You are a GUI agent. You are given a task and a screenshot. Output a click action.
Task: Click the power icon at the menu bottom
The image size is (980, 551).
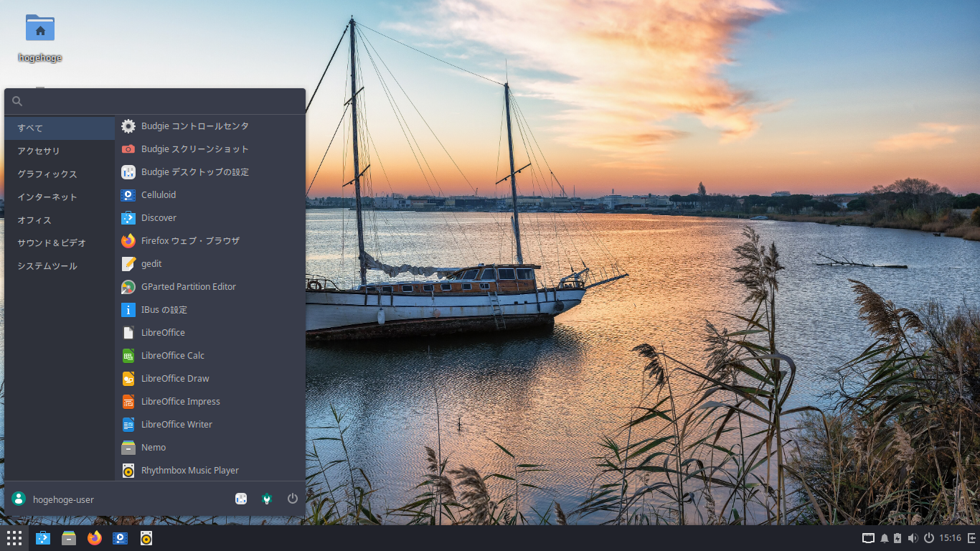(292, 499)
